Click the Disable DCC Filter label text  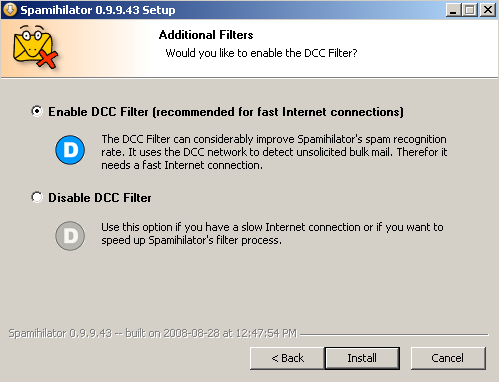(100, 198)
